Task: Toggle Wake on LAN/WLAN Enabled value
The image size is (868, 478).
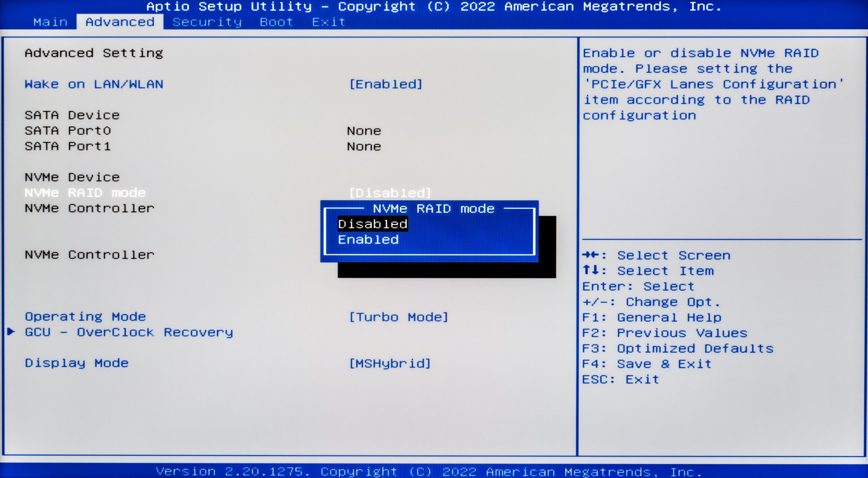Action: pyautogui.click(x=385, y=84)
